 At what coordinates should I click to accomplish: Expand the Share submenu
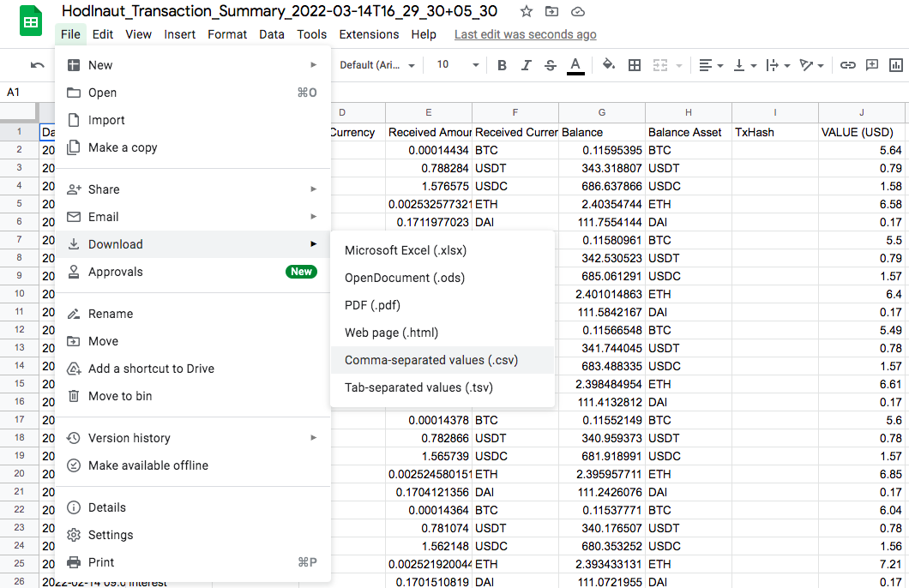(x=193, y=189)
